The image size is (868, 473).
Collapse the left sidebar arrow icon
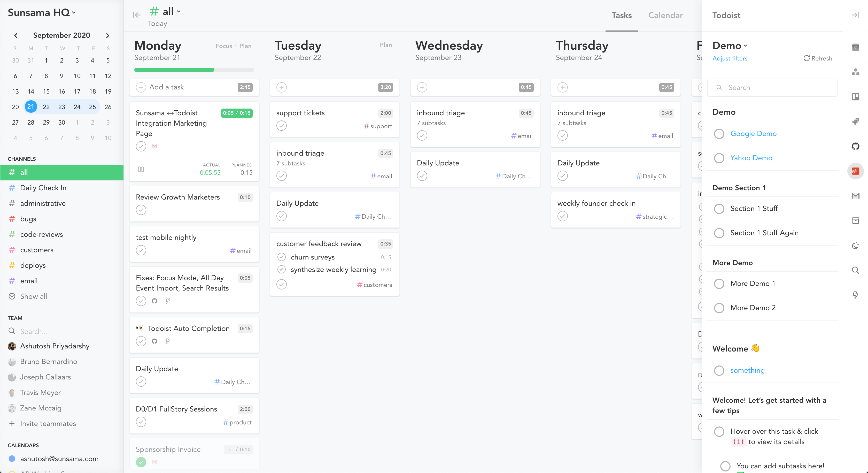[136, 15]
